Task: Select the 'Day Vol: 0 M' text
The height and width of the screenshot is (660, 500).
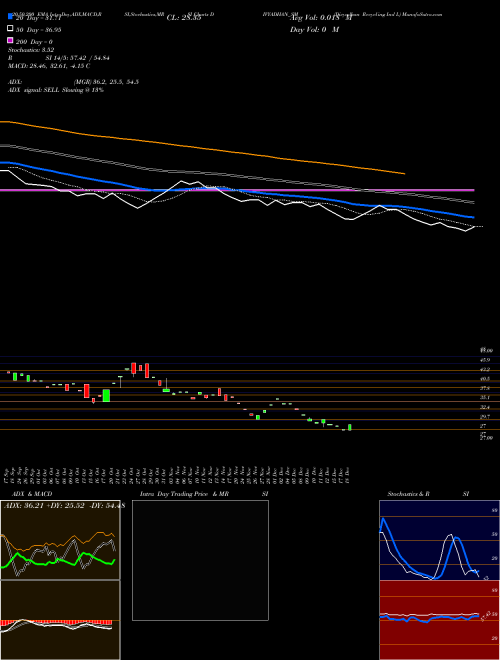Action: 314,30
